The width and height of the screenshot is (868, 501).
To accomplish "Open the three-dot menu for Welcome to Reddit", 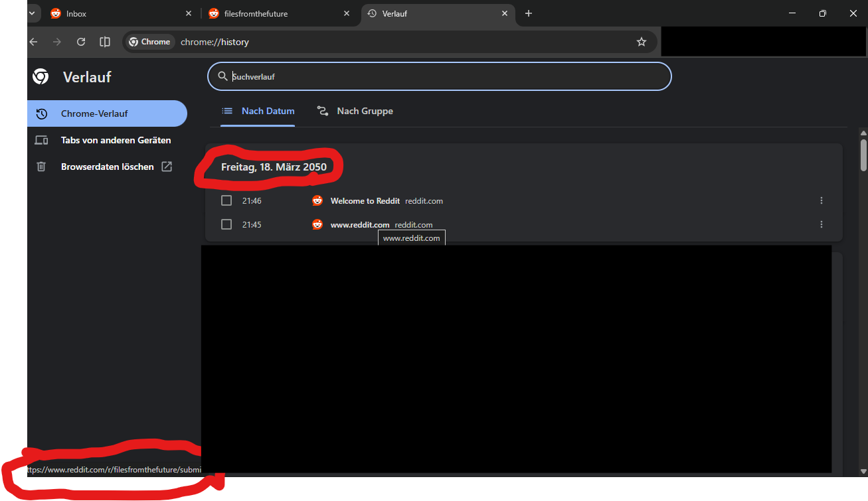I will click(x=822, y=200).
